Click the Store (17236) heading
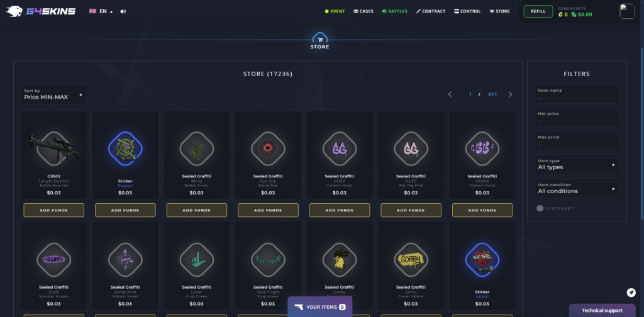 (x=268, y=74)
